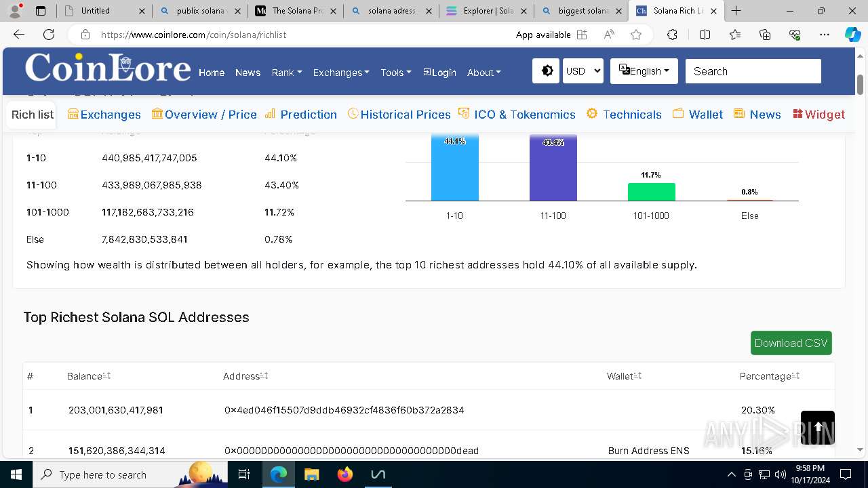Expand the Rank menu
The width and height of the screenshot is (868, 488).
pyautogui.click(x=287, y=73)
